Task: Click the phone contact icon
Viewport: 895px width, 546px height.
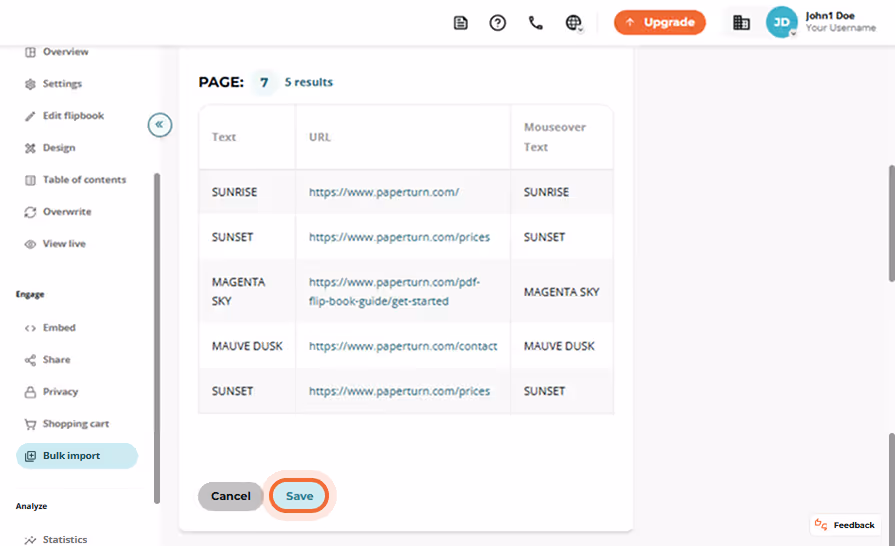Action: [x=535, y=23]
